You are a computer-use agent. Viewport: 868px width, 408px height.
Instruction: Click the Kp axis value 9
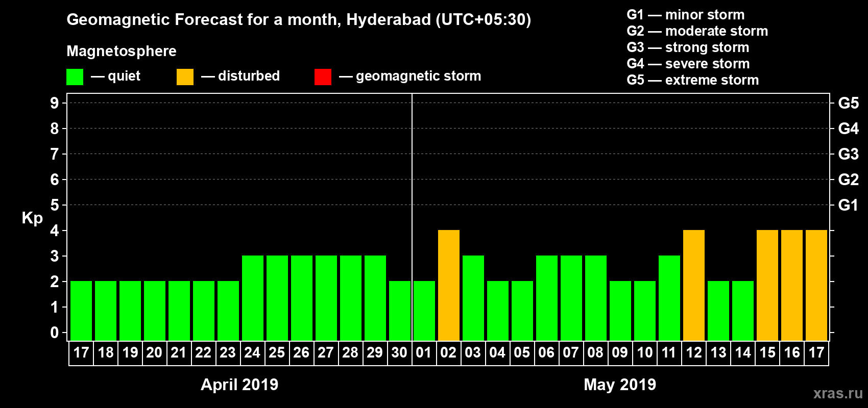click(x=55, y=103)
